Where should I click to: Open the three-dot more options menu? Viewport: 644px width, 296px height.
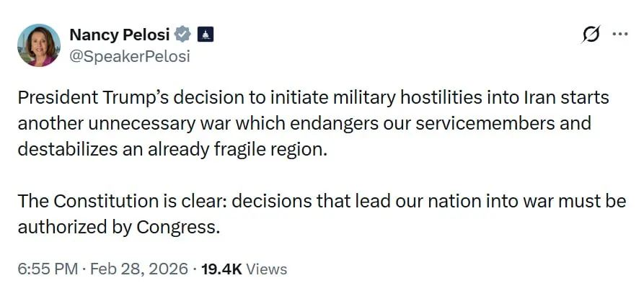pyautogui.click(x=620, y=35)
